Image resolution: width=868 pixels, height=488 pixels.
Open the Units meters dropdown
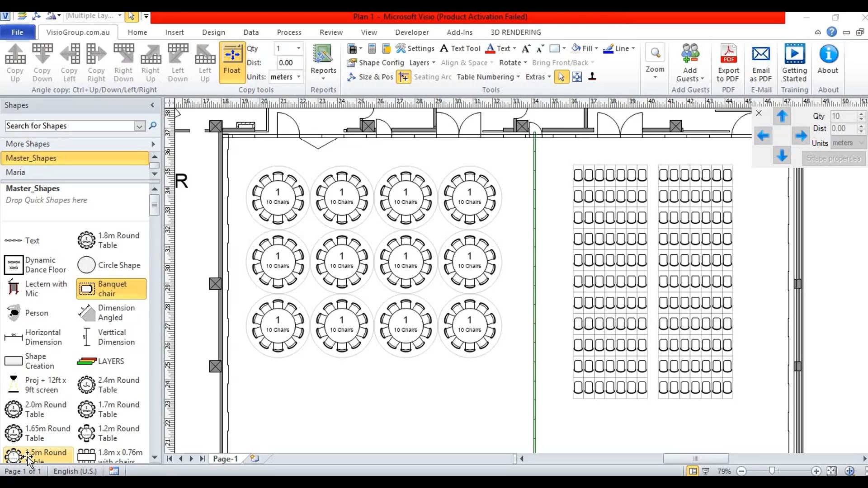pyautogui.click(x=285, y=77)
